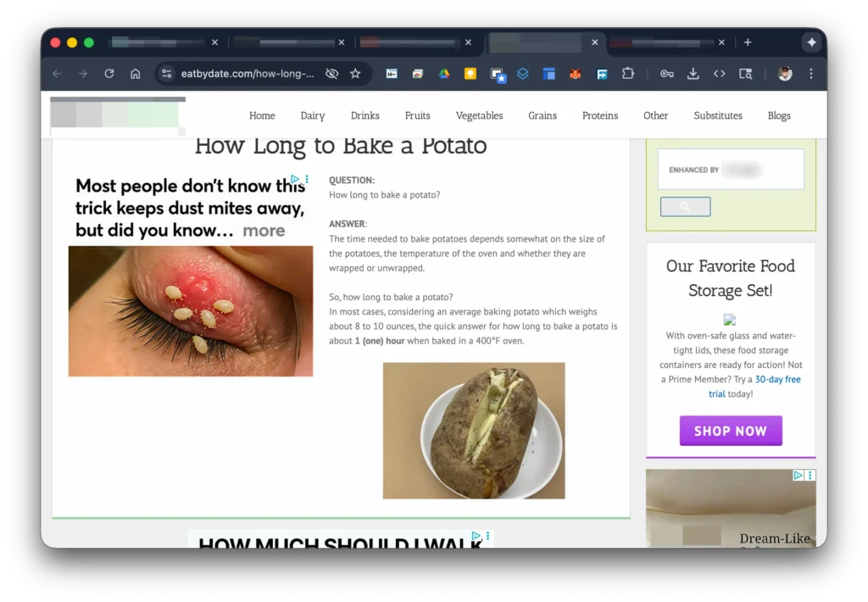Click the baked potato photo
Viewport: 868px width, 602px height.
[474, 431]
